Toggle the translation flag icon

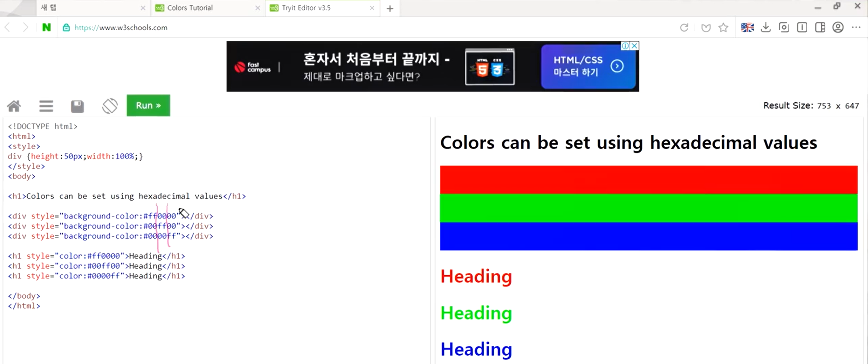coord(747,27)
